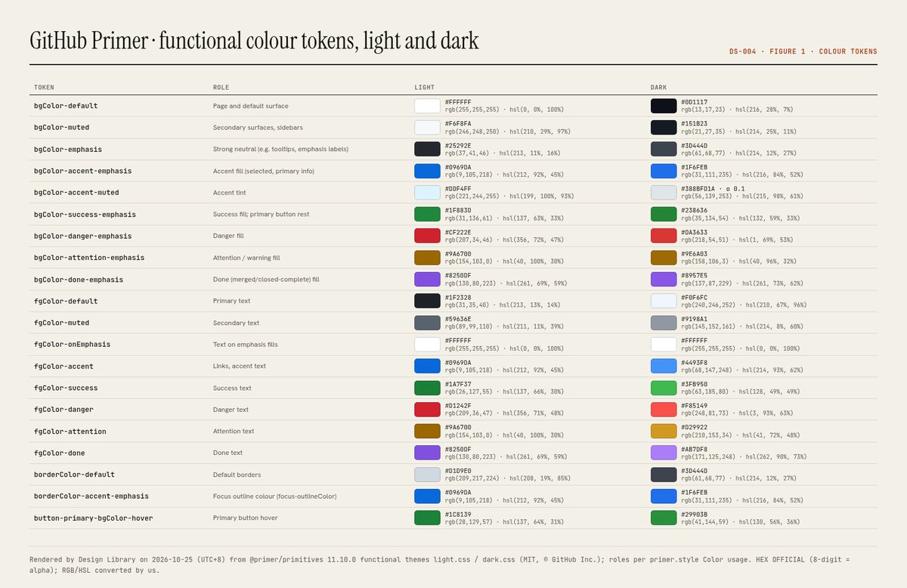
Task: Click role text 'Page and default surface'
Action: point(251,106)
